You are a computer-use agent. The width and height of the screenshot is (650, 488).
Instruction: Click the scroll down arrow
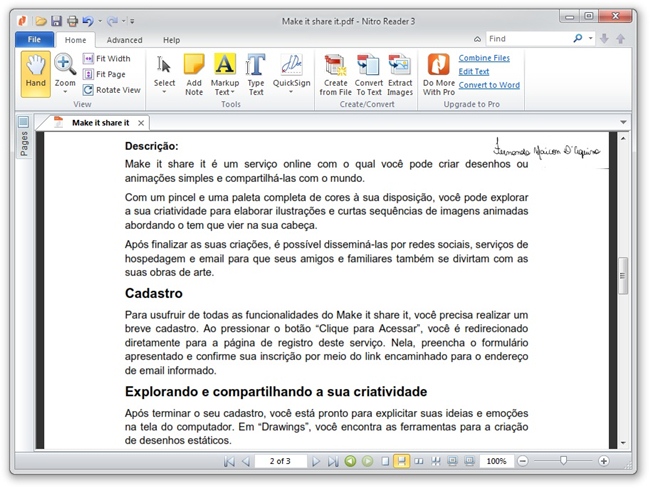click(623, 443)
